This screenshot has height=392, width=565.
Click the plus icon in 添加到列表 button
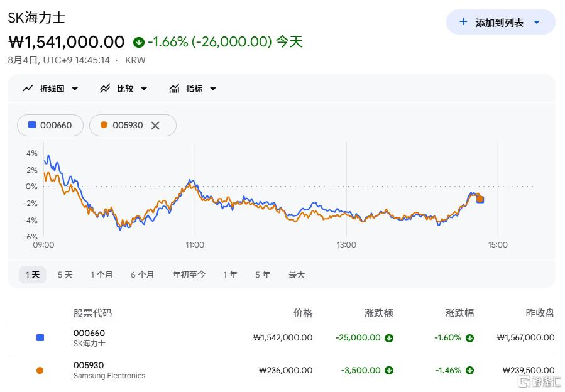pyautogui.click(x=463, y=22)
